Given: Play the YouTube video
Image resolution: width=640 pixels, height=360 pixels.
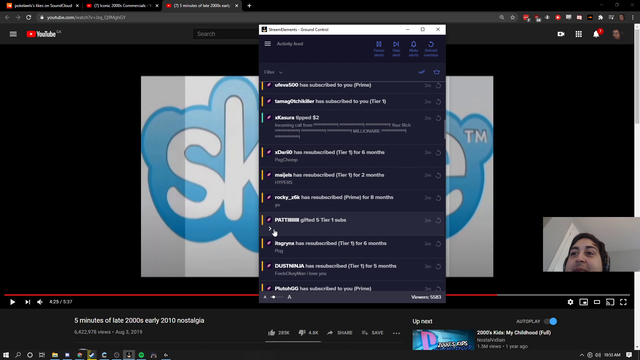Looking at the screenshot, I should pyautogui.click(x=12, y=302).
